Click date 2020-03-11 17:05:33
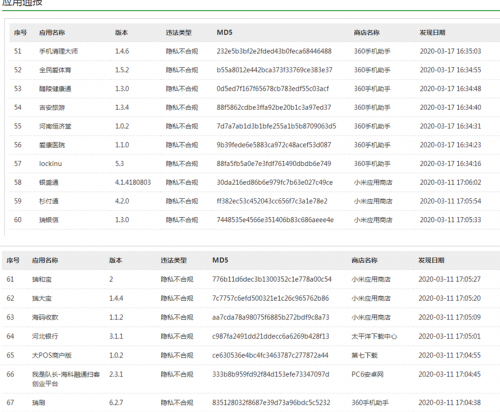Viewport: 500px width, 412px height. [x=450, y=220]
